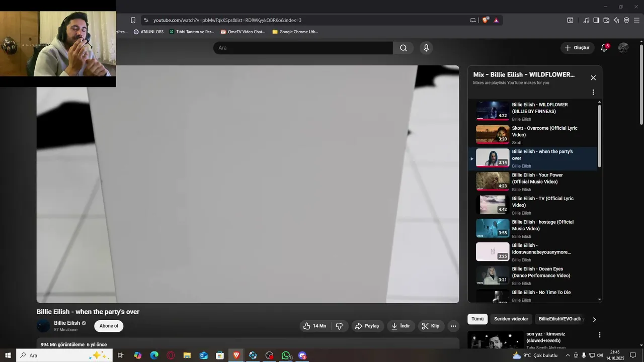Open options for son yaz - kimsesiz
Viewport: 644px width, 362px height.
tap(599, 335)
